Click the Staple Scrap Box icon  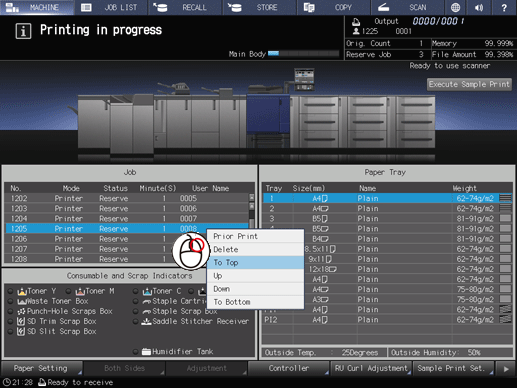point(147,312)
